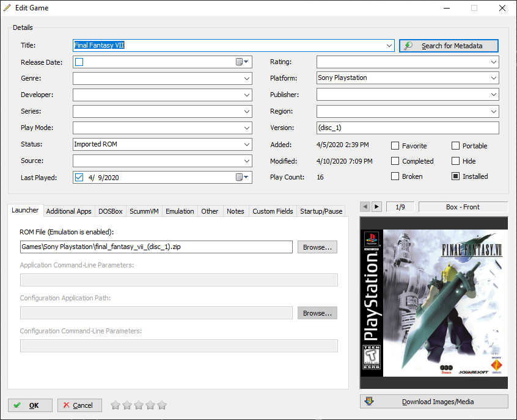Image resolution: width=517 pixels, height=420 pixels.
Task: Set rating to two stars
Action: pyautogui.click(x=127, y=405)
